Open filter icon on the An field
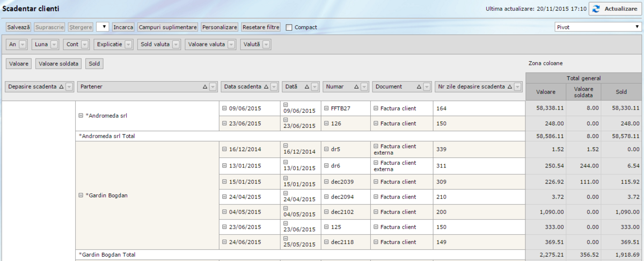The image size is (644, 261). click(23, 45)
